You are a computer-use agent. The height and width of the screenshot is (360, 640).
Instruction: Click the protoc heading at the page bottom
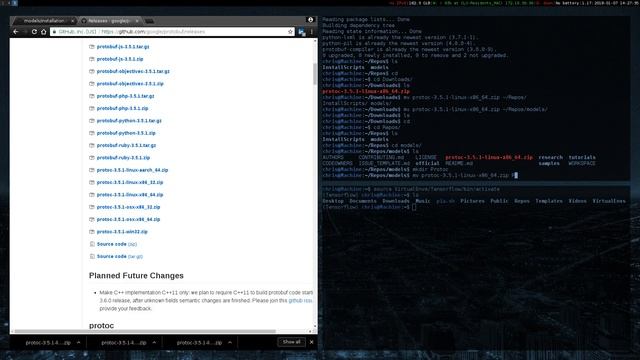(x=101, y=325)
